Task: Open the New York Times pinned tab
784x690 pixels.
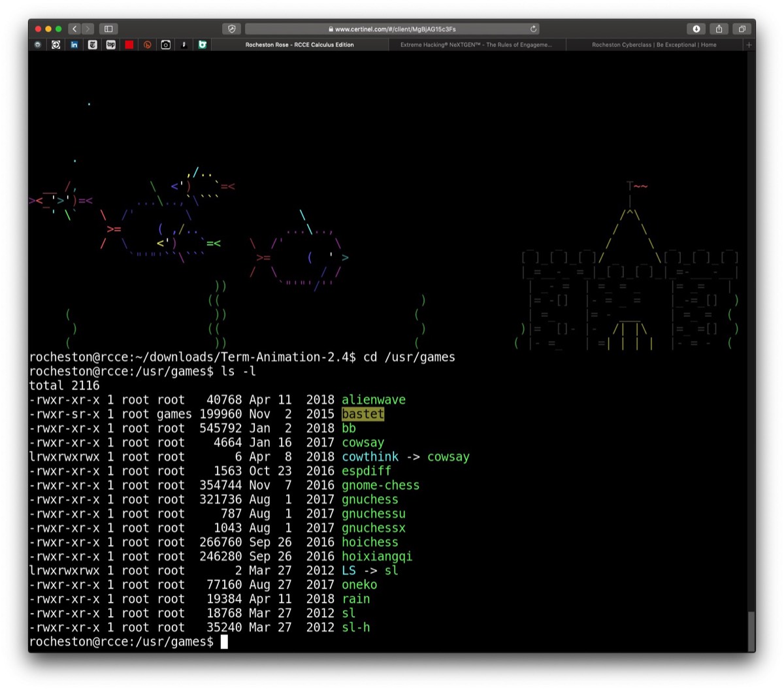Action: click(x=92, y=45)
